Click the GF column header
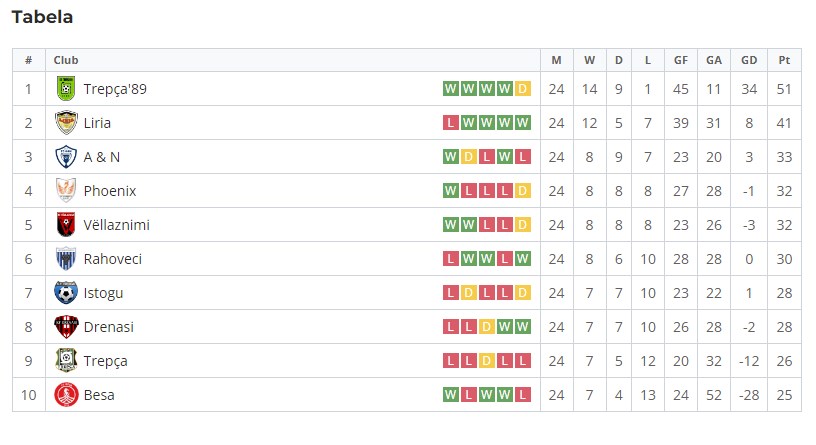The width and height of the screenshot is (816, 445). pyautogui.click(x=681, y=60)
